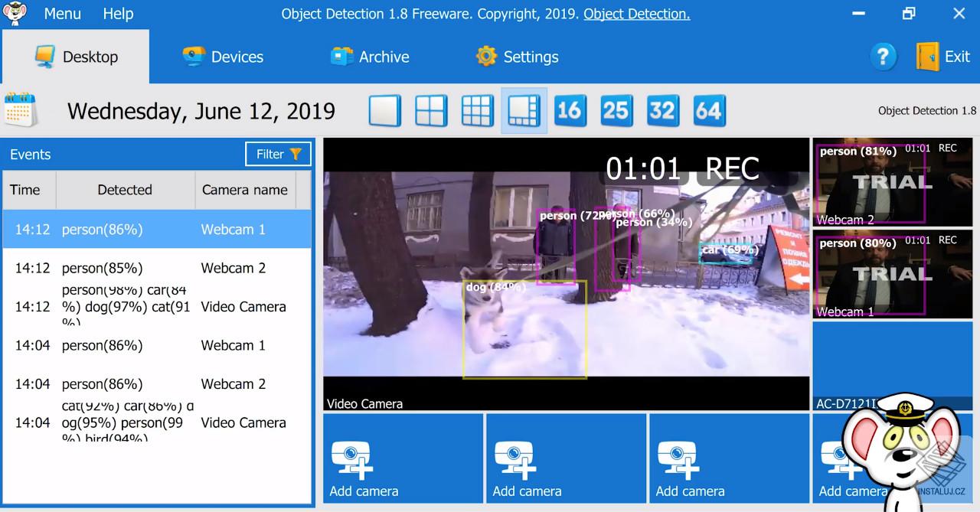Open the Menu
980x512 pixels.
tap(62, 13)
